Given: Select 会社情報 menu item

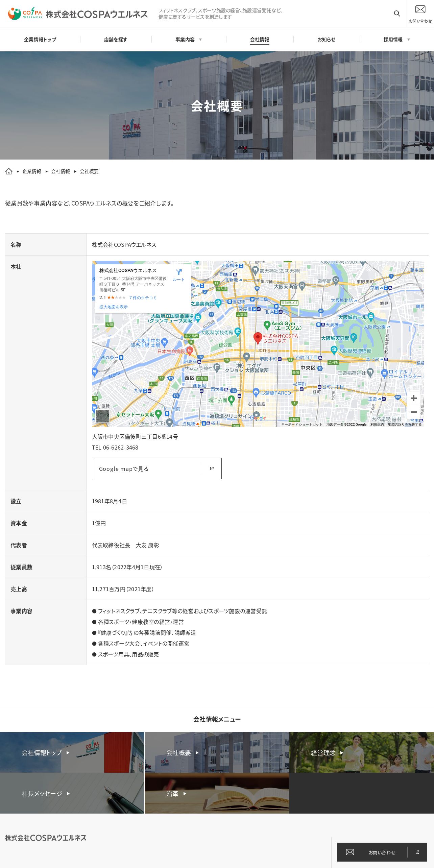Looking at the screenshot, I should 260,40.
